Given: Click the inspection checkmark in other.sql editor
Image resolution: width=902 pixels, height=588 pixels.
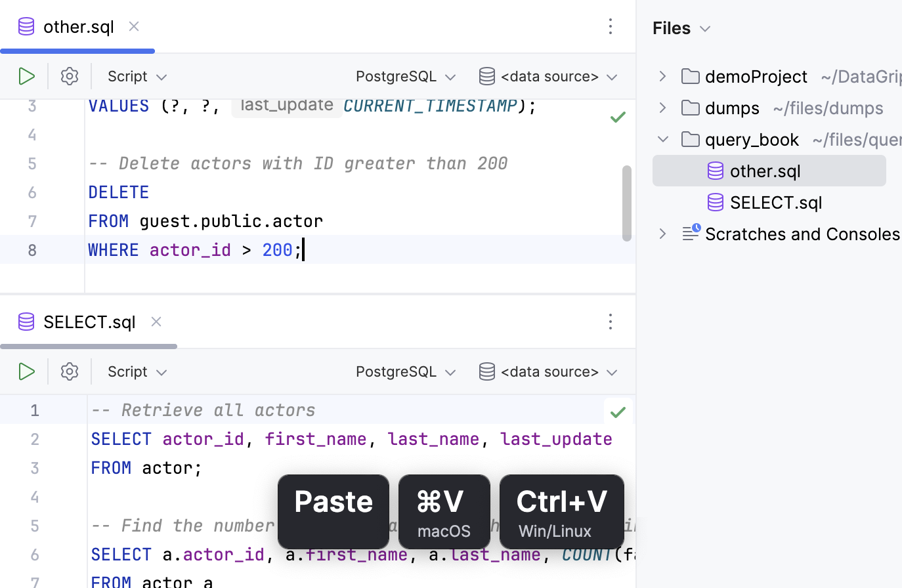Looking at the screenshot, I should pos(618,117).
